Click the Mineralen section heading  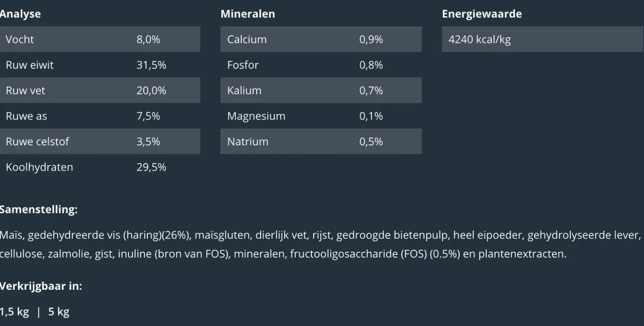point(247,14)
